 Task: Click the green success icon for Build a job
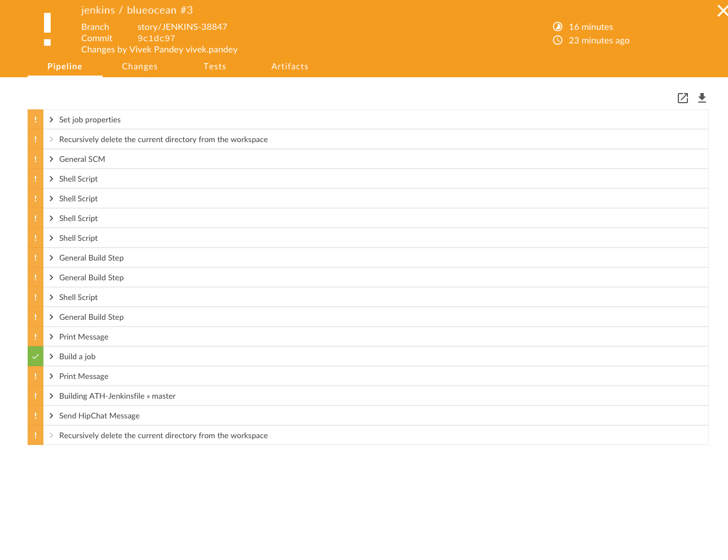pyautogui.click(x=36, y=356)
